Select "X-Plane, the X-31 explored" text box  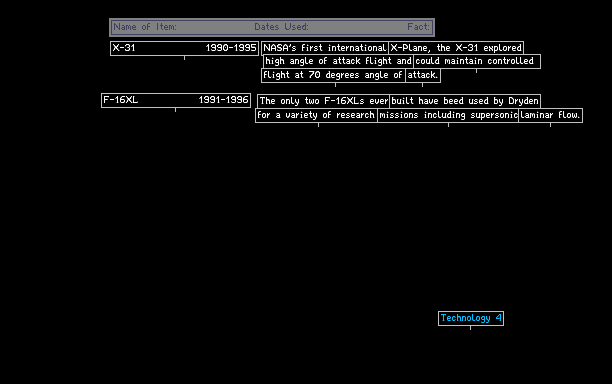coord(456,48)
